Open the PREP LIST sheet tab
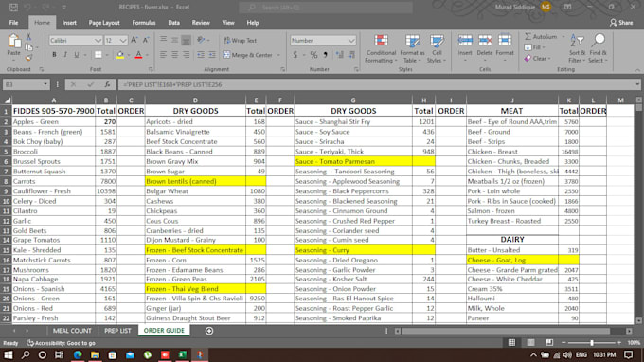This screenshot has height=362, width=644. coord(117,331)
